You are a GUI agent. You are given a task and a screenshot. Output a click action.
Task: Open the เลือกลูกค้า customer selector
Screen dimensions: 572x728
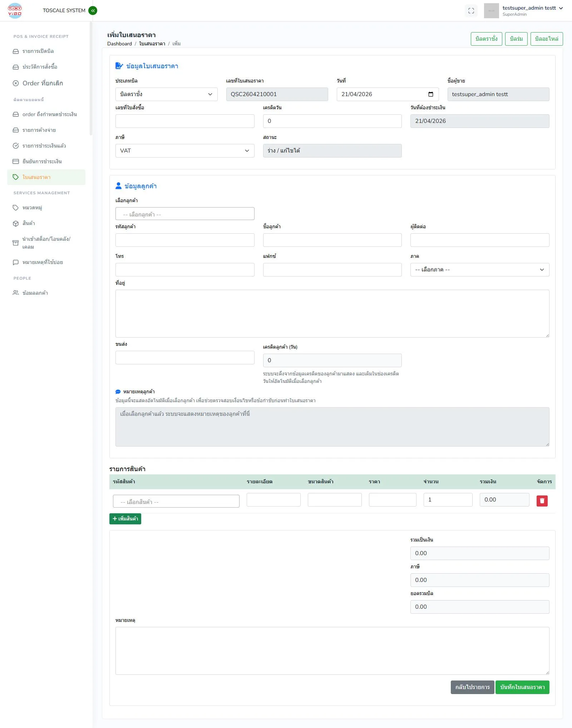point(184,214)
